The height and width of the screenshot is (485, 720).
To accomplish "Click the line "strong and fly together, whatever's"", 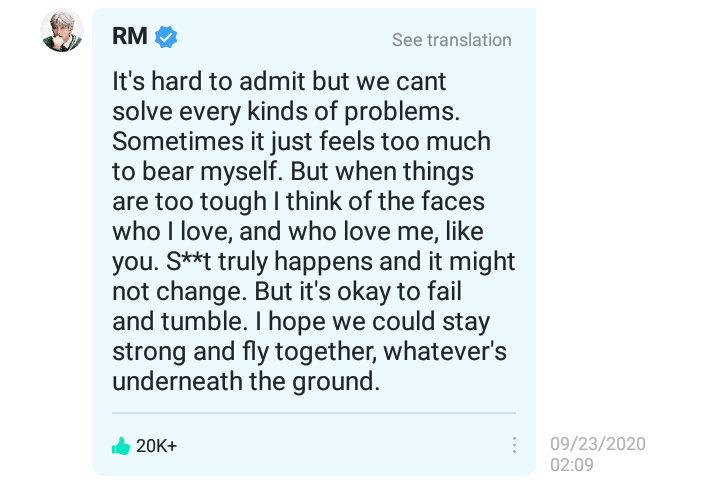I will pyautogui.click(x=309, y=352).
